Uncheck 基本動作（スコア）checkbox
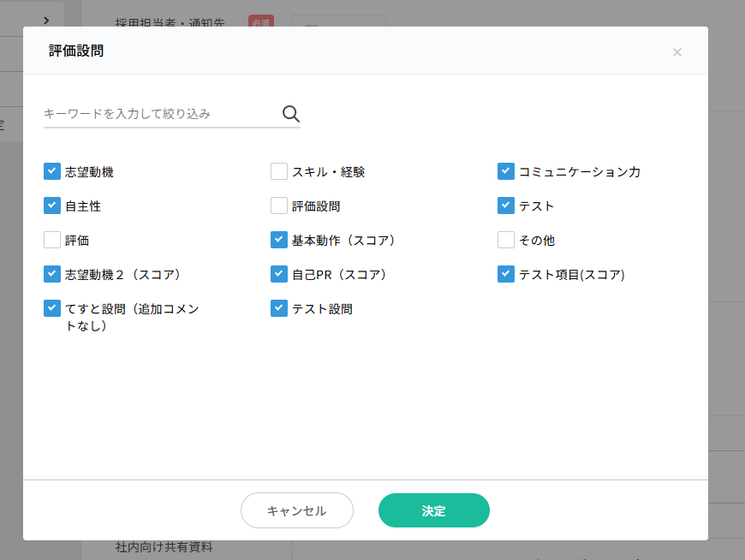The width and height of the screenshot is (745, 560). [x=279, y=240]
